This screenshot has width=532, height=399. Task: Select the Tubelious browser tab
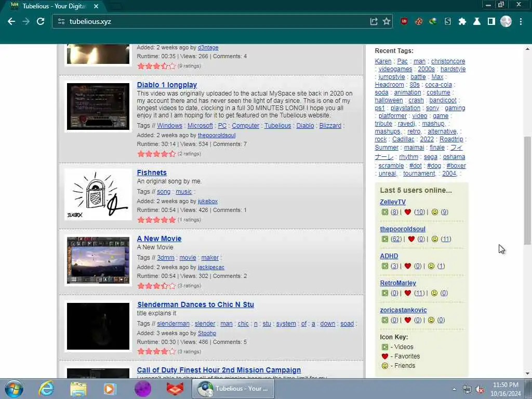pos(54,6)
